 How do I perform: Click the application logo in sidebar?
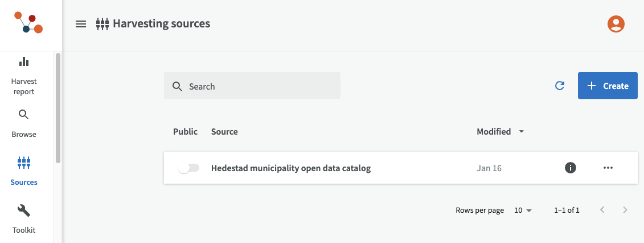point(28,23)
